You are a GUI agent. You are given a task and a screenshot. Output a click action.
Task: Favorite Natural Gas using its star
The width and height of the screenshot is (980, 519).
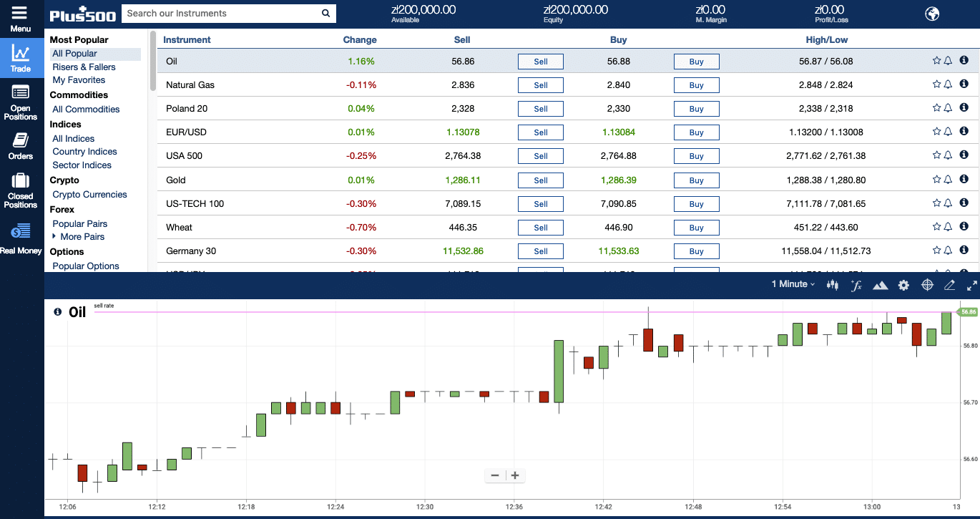tap(936, 84)
